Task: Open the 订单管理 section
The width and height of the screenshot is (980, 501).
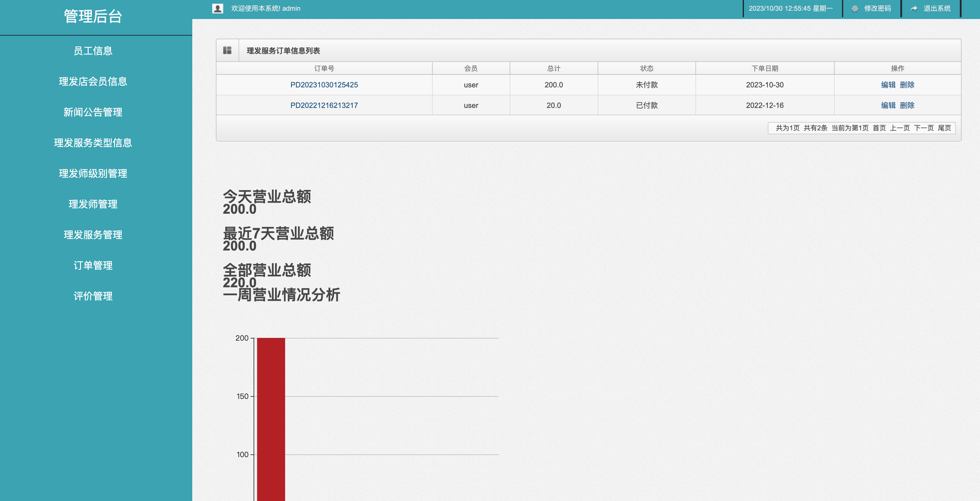Action: point(93,266)
